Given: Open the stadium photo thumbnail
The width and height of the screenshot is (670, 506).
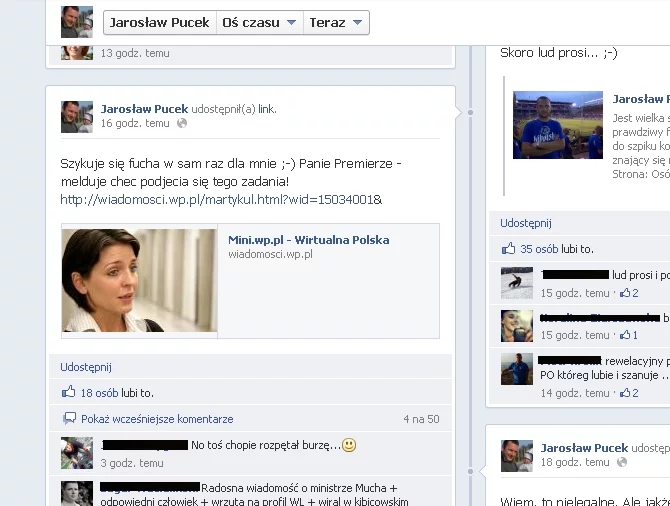Looking at the screenshot, I should [x=558, y=125].
